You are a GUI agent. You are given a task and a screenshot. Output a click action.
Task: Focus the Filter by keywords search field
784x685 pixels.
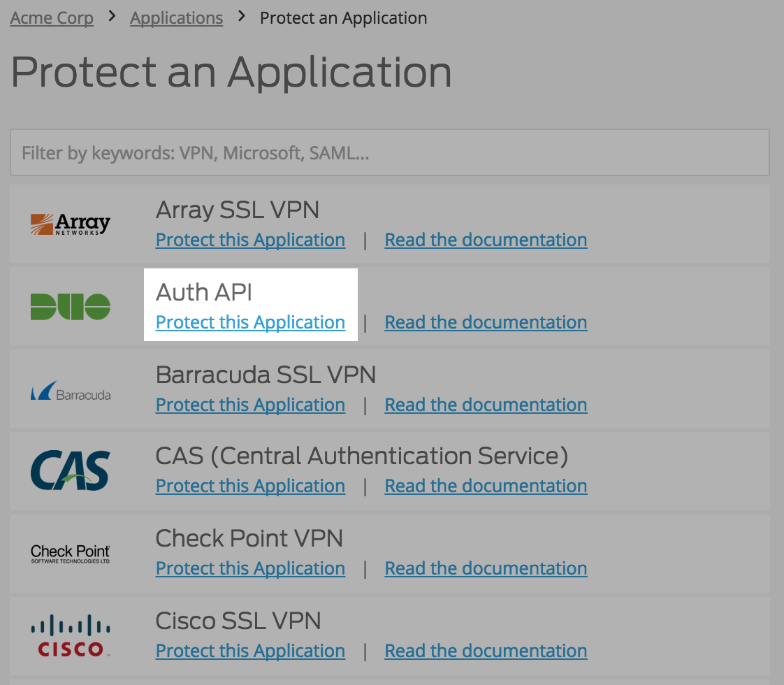pyautogui.click(x=389, y=152)
